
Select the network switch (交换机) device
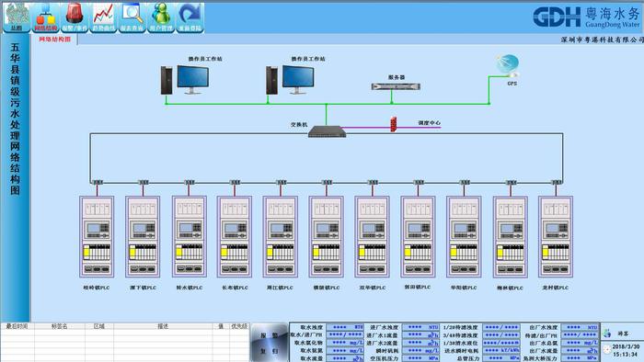click(x=327, y=131)
